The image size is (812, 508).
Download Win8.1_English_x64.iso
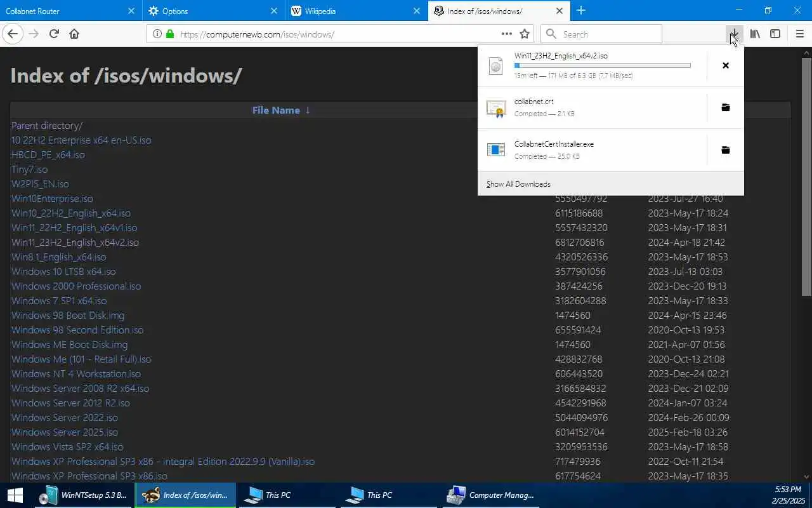tap(59, 257)
